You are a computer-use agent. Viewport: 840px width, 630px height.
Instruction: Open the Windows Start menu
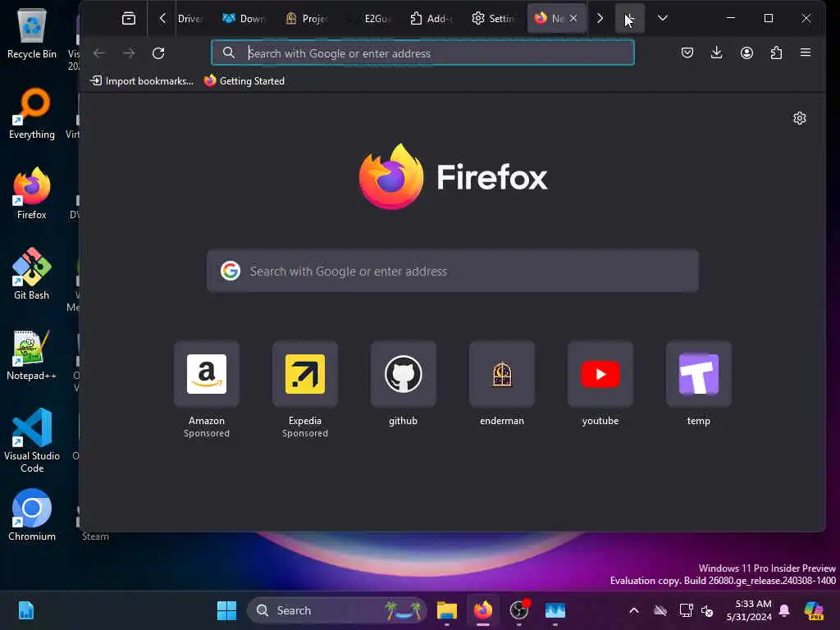pyautogui.click(x=226, y=610)
